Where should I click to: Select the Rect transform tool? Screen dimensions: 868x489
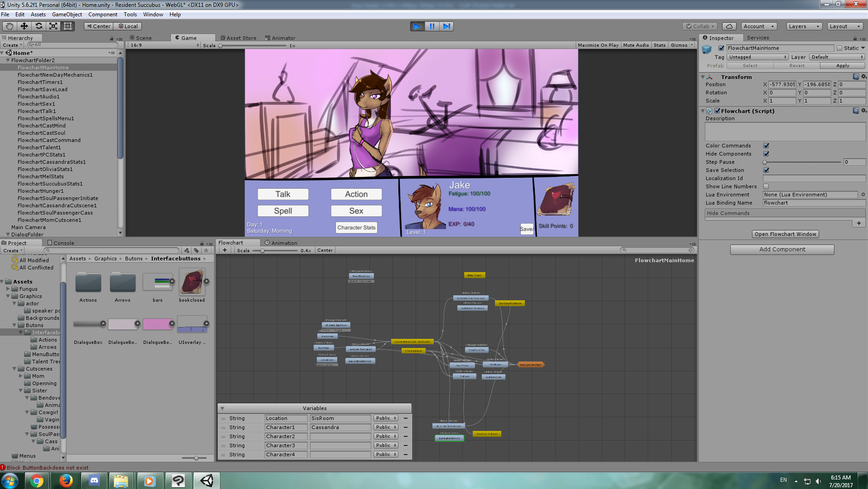tap(68, 26)
